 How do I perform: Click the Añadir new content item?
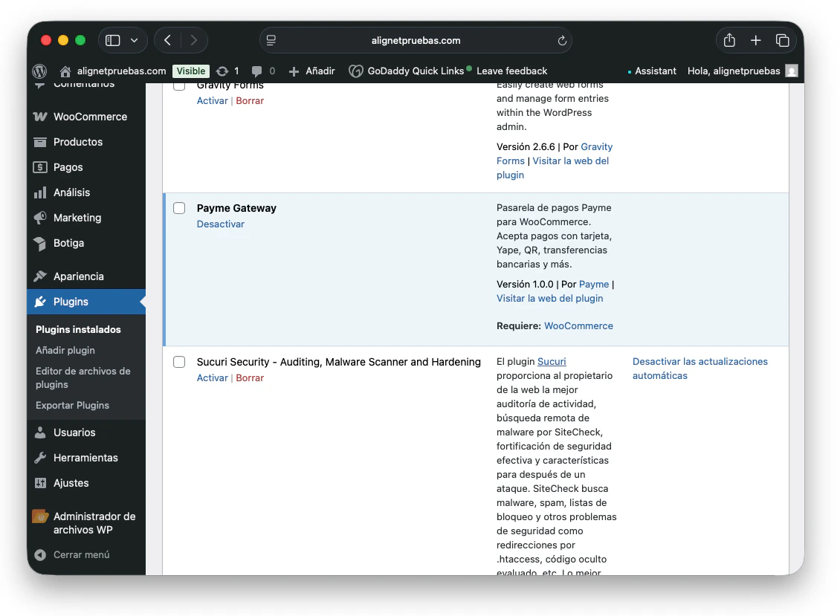[311, 71]
